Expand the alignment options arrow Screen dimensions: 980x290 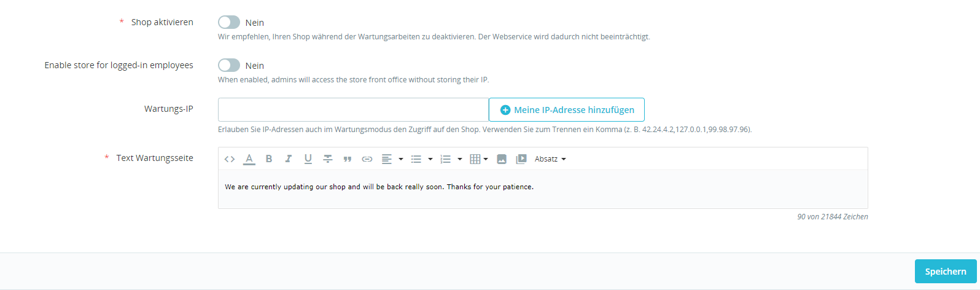[x=401, y=159]
